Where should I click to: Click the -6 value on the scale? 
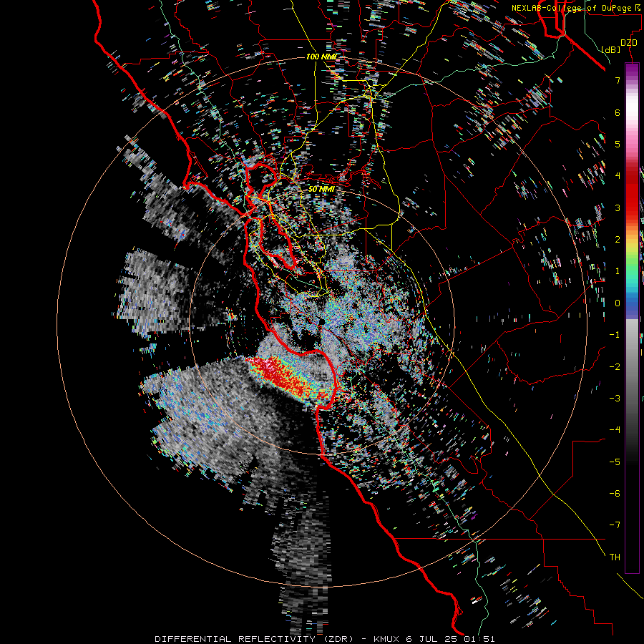click(x=615, y=493)
